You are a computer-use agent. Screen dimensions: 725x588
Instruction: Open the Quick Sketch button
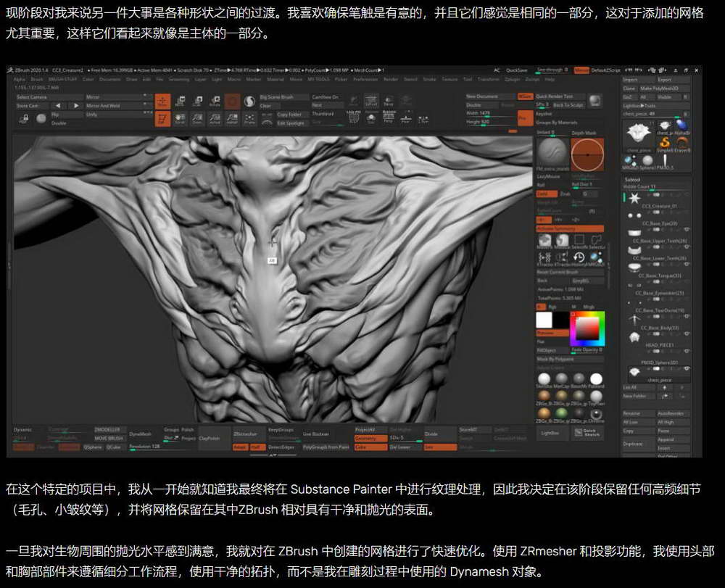(588, 433)
